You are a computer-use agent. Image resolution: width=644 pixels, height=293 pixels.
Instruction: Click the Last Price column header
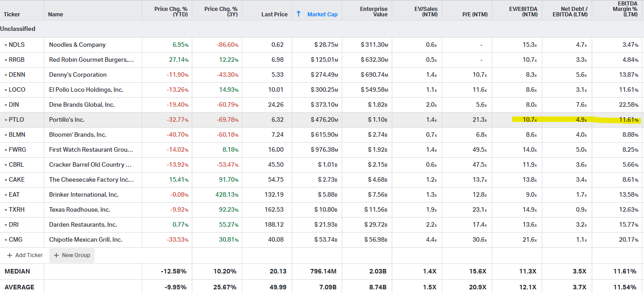[x=275, y=14]
